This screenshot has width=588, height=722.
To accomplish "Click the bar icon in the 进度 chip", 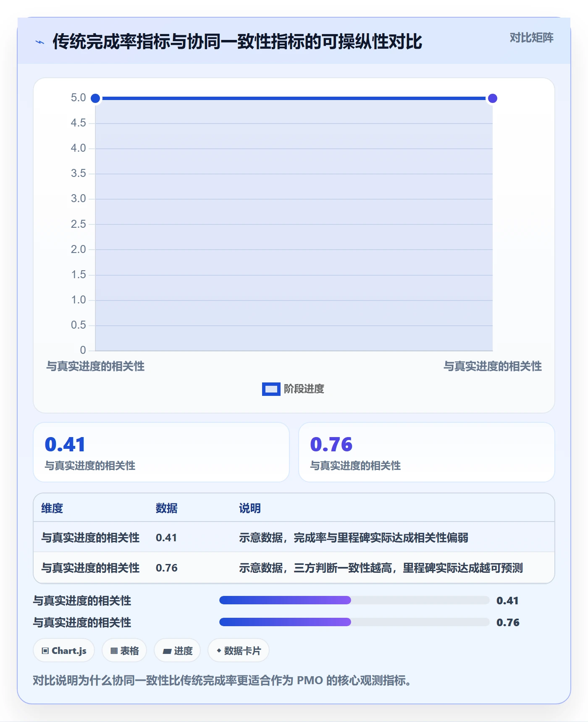I will tap(167, 651).
